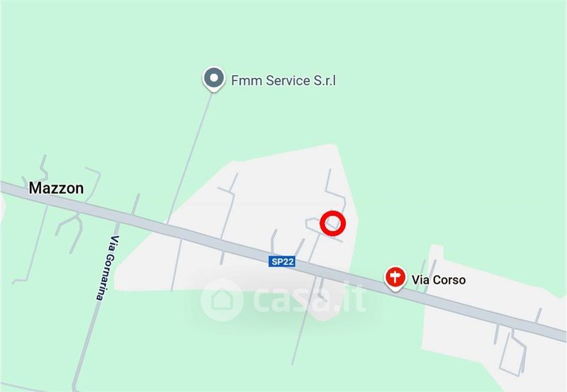The width and height of the screenshot is (567, 392).
Task: Click the small loop street left of red circle
Action: 314,225
